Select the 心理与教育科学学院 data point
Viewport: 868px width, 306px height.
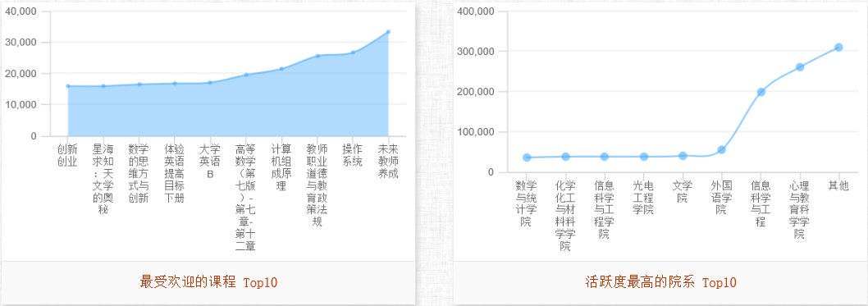point(799,67)
